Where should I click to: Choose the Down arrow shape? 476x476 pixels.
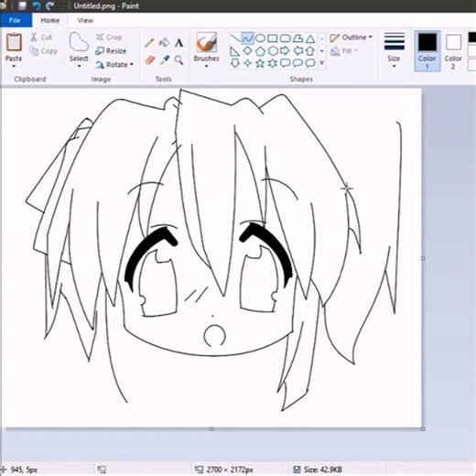point(234,63)
